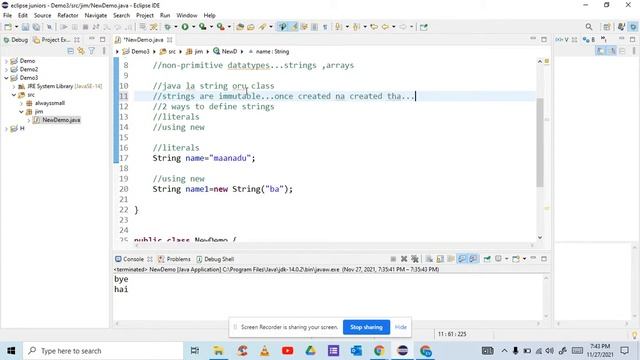Open the Project menu
Viewport: 640px width, 360px height.
144,16
